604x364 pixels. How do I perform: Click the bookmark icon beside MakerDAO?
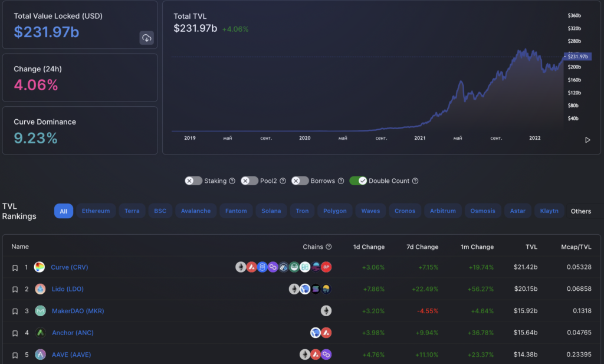(15, 311)
